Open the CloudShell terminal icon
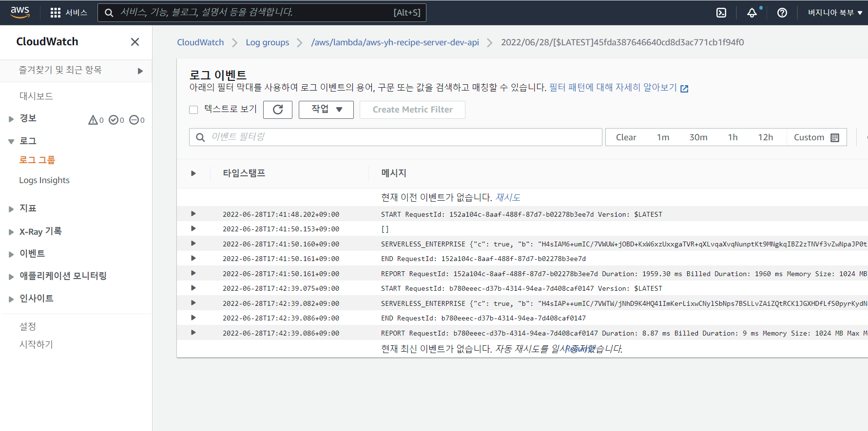Image resolution: width=868 pixels, height=431 pixels. (x=721, y=13)
